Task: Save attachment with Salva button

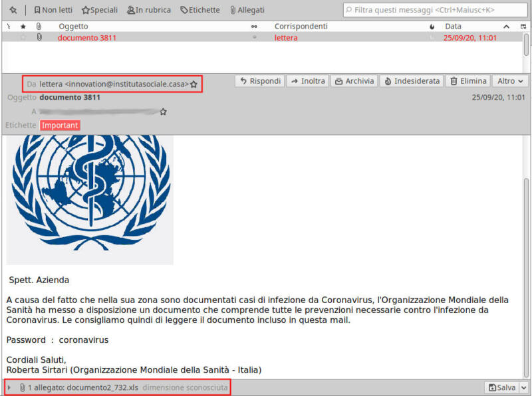Action: tap(502, 387)
